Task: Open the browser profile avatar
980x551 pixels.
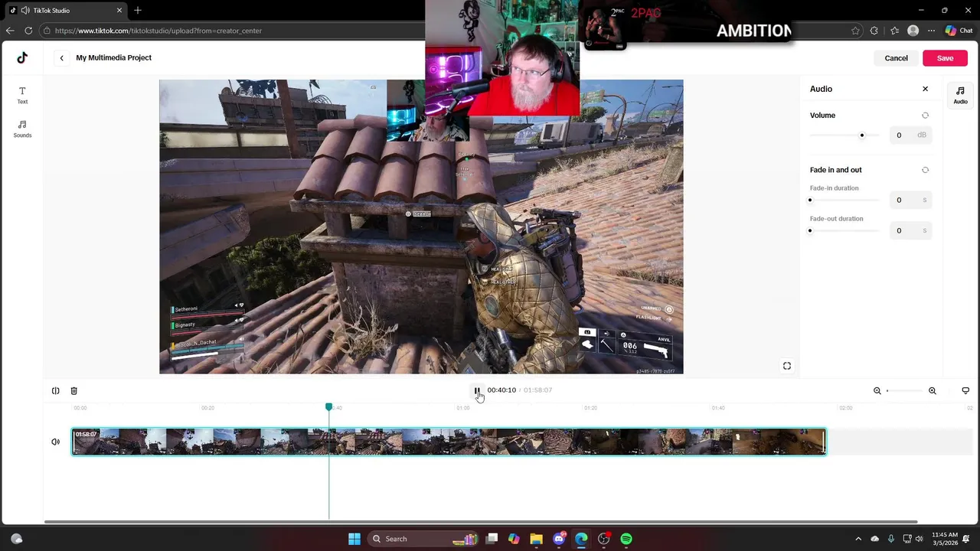Action: [913, 31]
